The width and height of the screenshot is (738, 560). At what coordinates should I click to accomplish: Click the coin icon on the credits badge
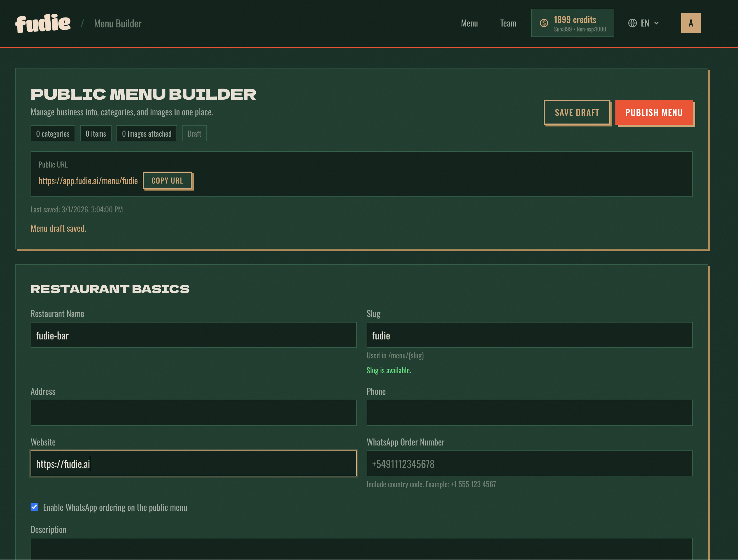point(544,23)
